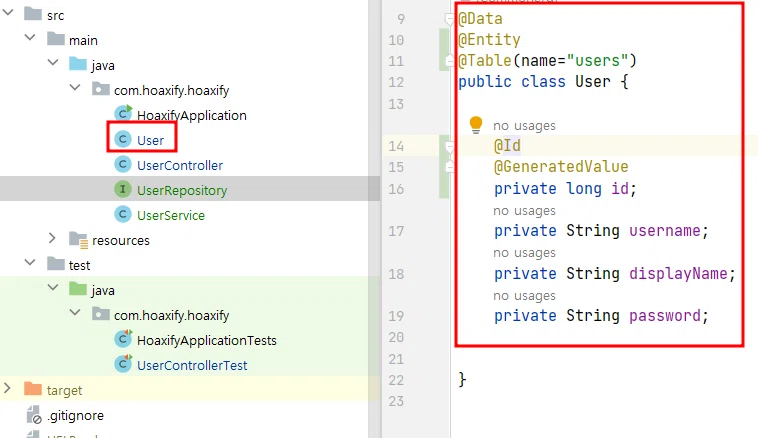
Task: Click the package icon of com.hoaxify.hoaxify under test
Action: point(101,314)
